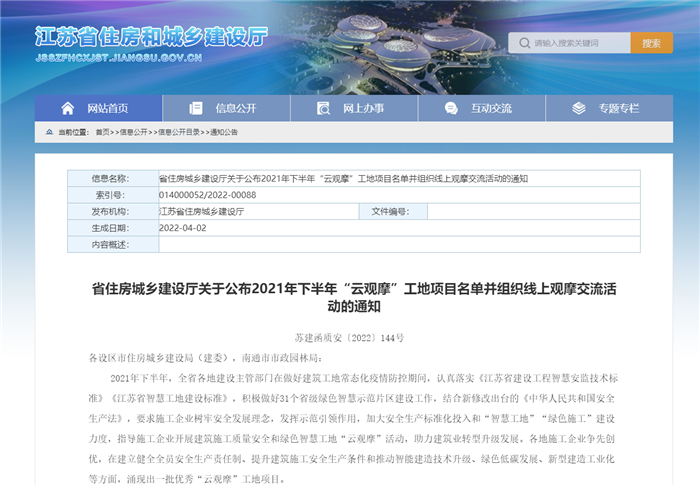Click 信息公开目录 breadcrumb link
700x486 pixels.
click(x=177, y=132)
